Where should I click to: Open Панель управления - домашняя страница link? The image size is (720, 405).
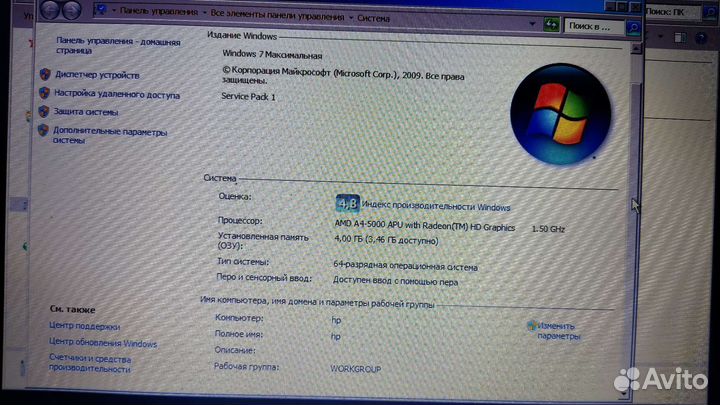coord(118,45)
